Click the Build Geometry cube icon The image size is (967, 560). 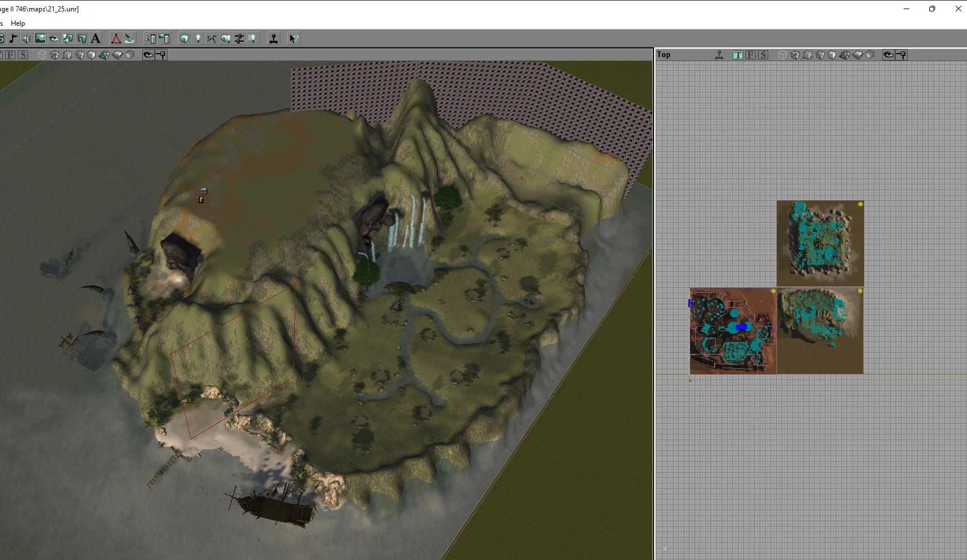coord(184,39)
